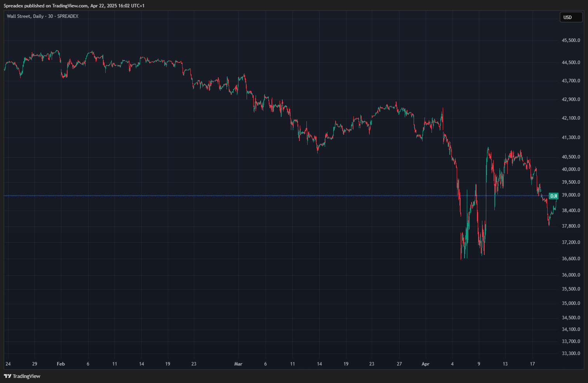The height and width of the screenshot is (383, 588).
Task: Click the 42,100.0 price axis label
Action: [571, 118]
